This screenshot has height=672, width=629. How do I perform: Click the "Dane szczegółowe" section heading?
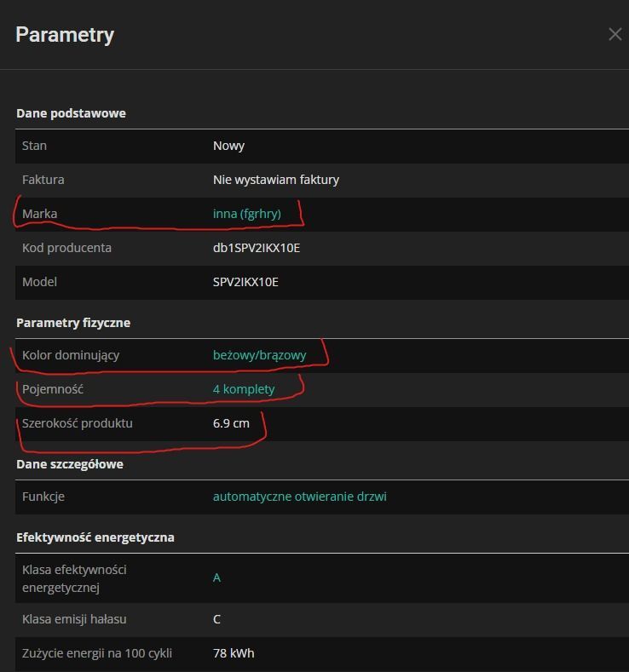coord(70,464)
